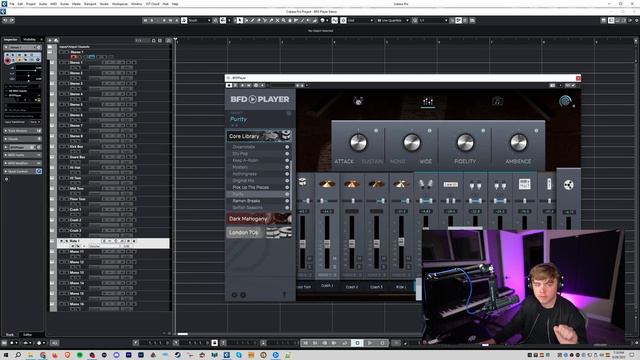
Task: Load the Original Mix preset
Action: 243,180
